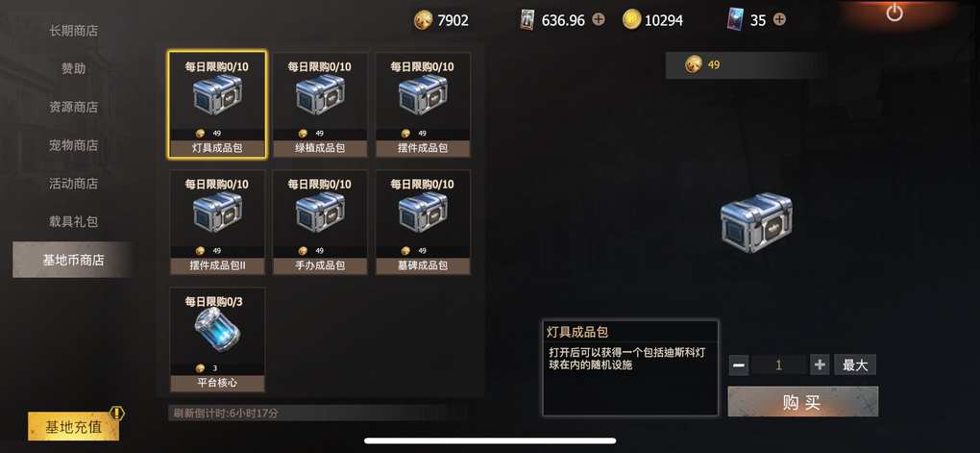Open the 长期商店 tab
980x453 pixels.
click(74, 30)
